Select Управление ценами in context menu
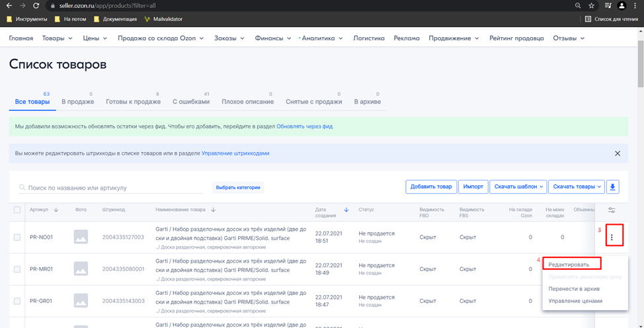644x328 pixels. [575, 301]
